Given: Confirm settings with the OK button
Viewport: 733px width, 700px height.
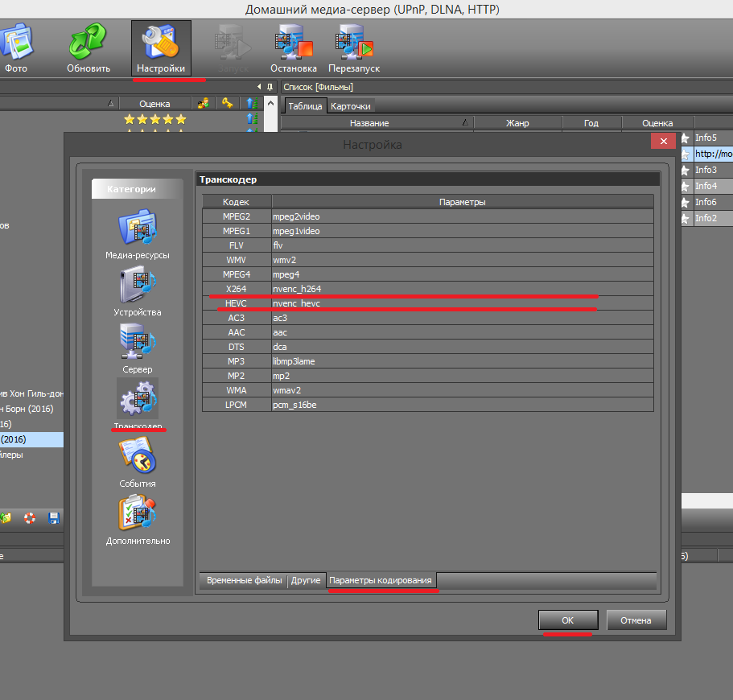Looking at the screenshot, I should click(567, 620).
